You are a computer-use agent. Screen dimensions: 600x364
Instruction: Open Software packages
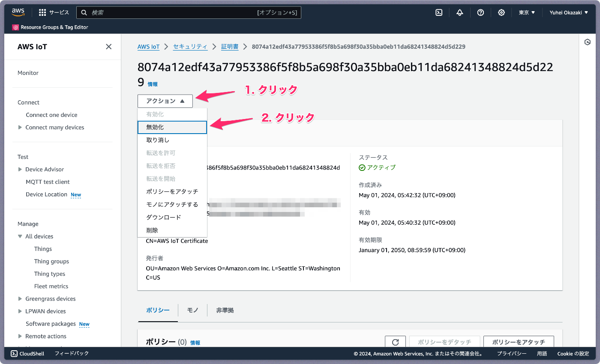[51, 324]
